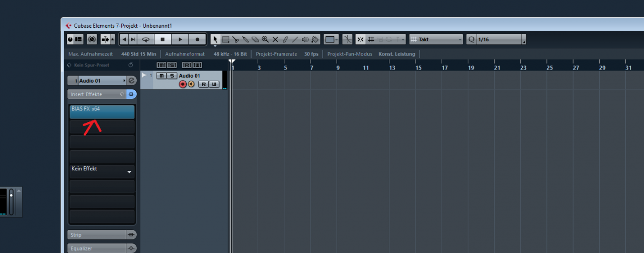Enable monitoring on Audio 01 track
Image resolution: width=644 pixels, height=253 pixels.
point(191,84)
